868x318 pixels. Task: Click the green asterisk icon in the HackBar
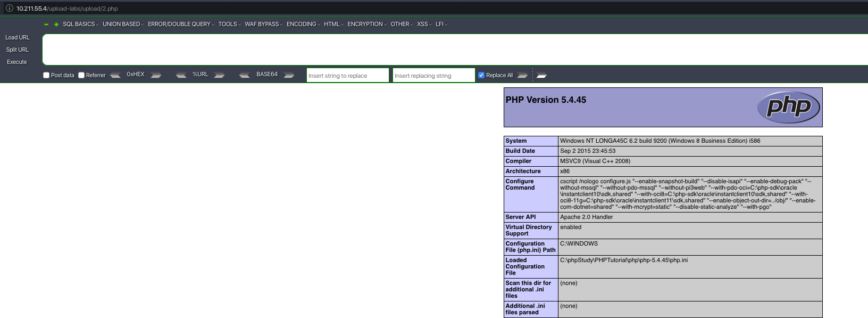tap(56, 25)
